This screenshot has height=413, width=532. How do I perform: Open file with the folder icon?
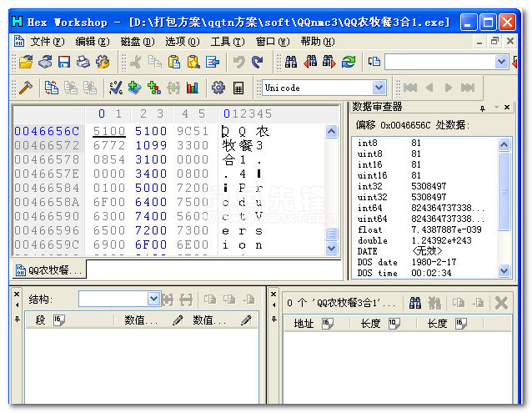26,62
